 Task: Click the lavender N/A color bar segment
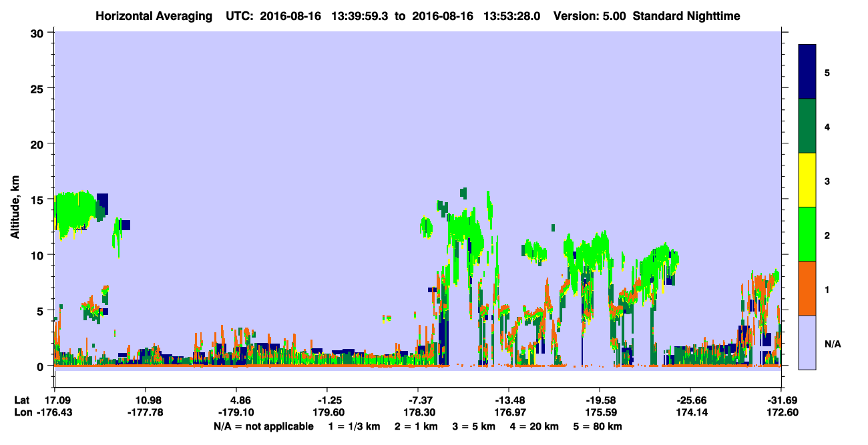[x=807, y=342]
